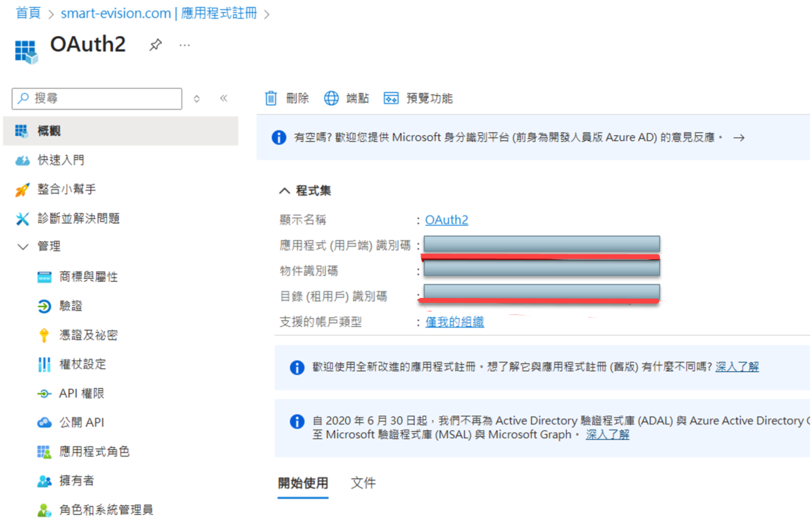Click the 僅我的組織 account type link

[x=454, y=322]
